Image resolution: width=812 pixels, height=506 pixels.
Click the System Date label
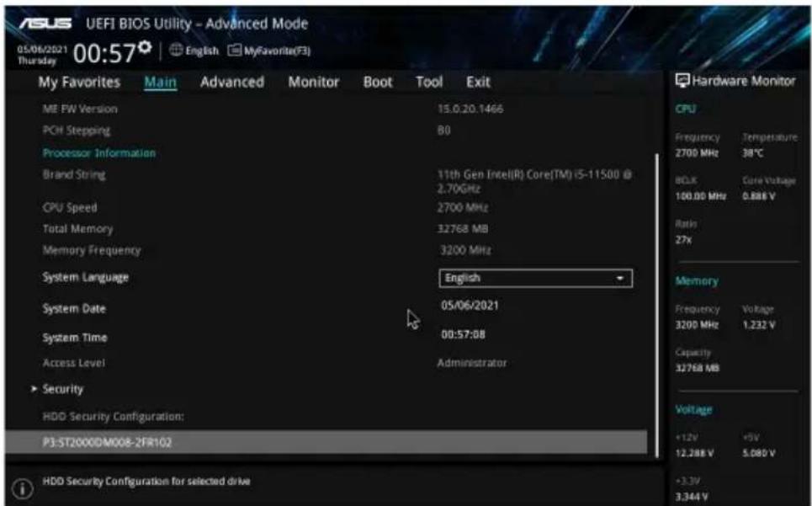click(x=74, y=308)
